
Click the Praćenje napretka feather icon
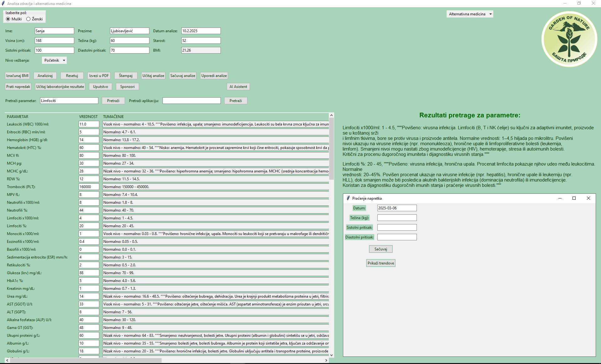tap(348, 198)
